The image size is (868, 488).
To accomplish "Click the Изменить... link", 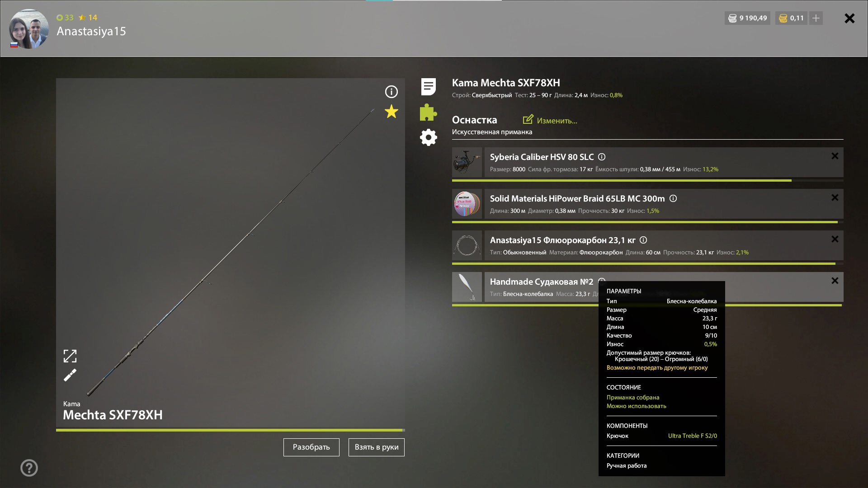I will (x=557, y=121).
